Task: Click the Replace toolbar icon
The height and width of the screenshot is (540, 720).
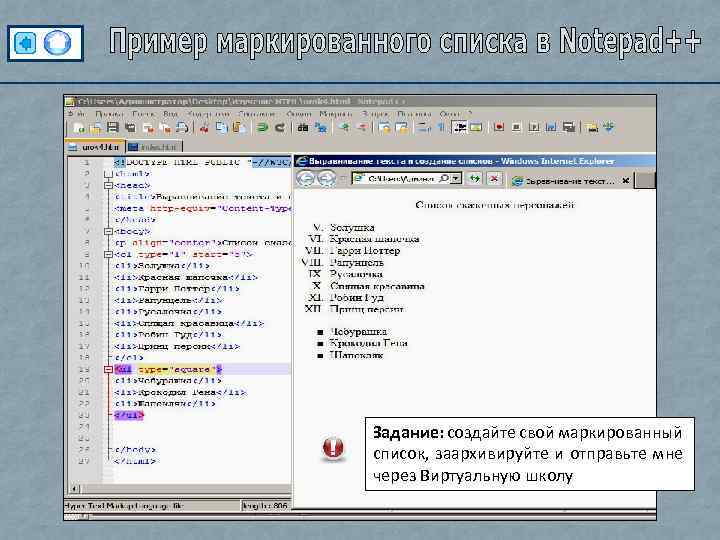Action: click(321, 128)
